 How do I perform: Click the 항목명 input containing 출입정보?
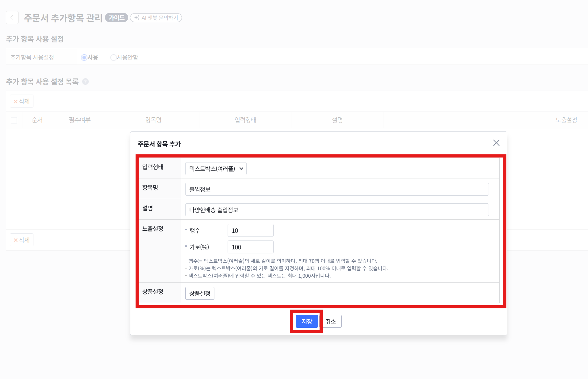[x=337, y=189]
